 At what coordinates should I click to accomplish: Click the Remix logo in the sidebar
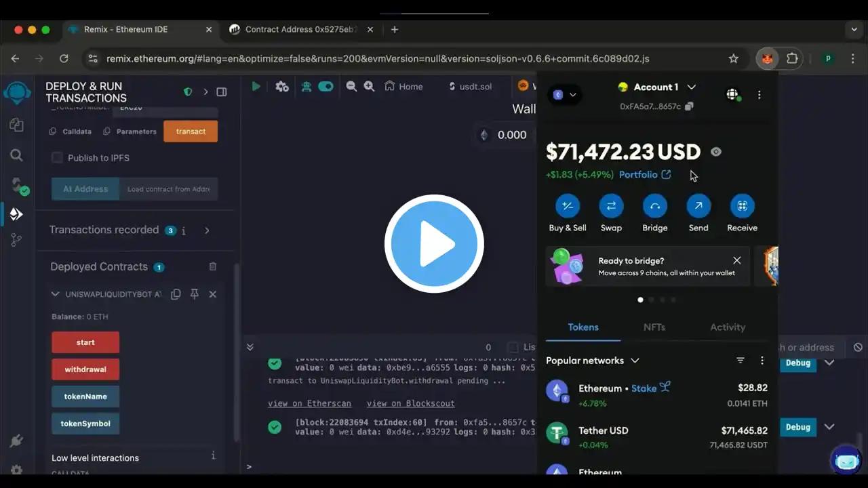click(x=17, y=92)
